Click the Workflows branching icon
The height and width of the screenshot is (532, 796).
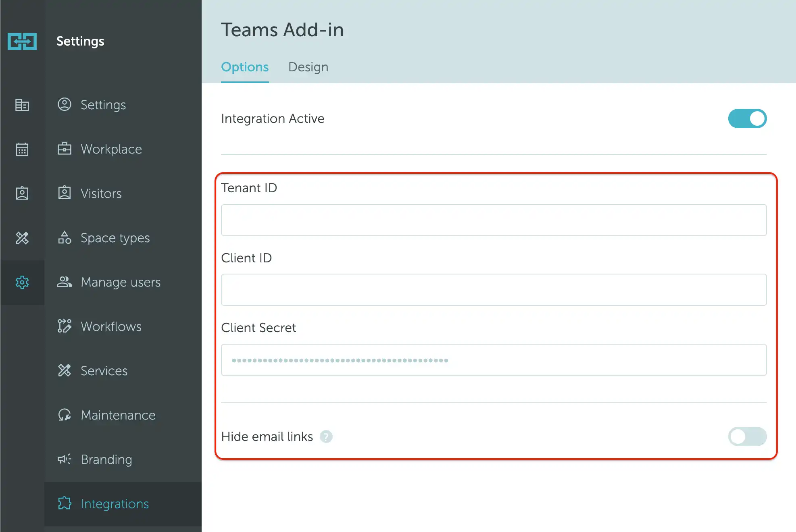65,326
